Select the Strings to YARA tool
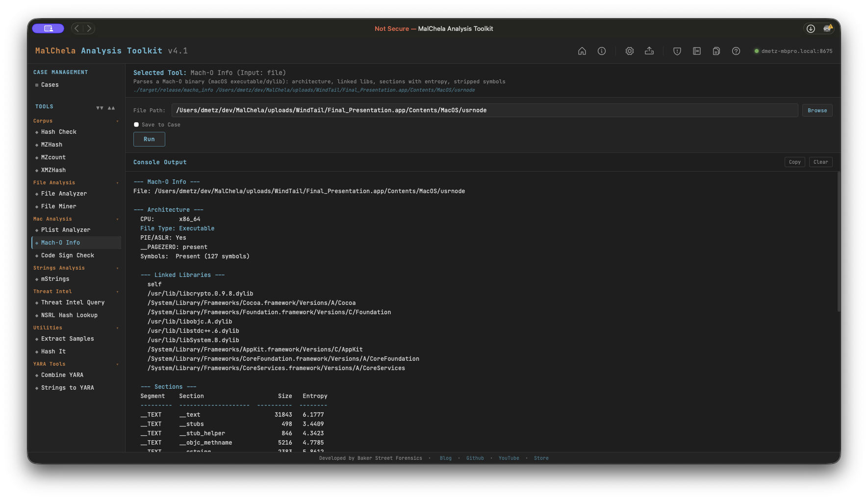The height and width of the screenshot is (500, 868). coord(76,388)
